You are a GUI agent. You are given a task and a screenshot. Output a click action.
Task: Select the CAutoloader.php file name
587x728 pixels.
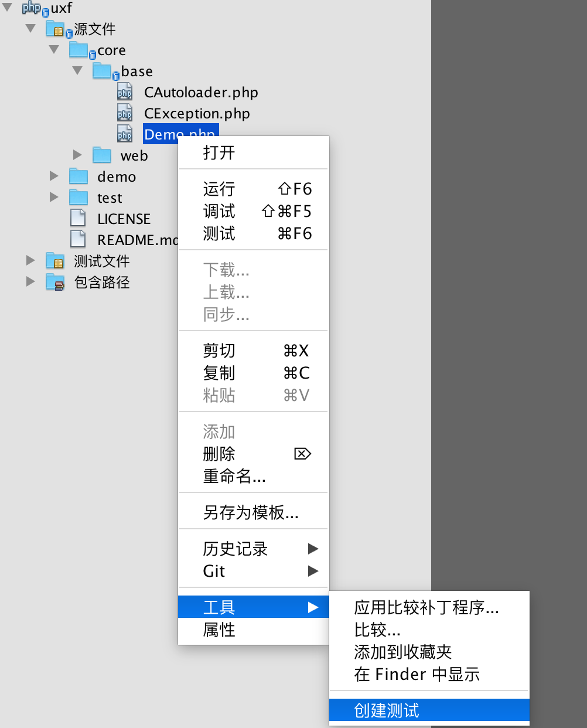(x=201, y=93)
